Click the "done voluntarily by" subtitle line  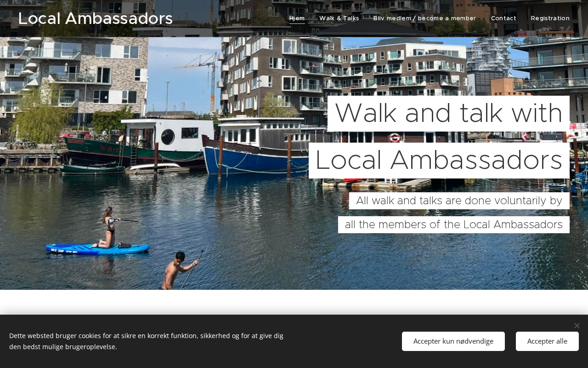coord(459,201)
